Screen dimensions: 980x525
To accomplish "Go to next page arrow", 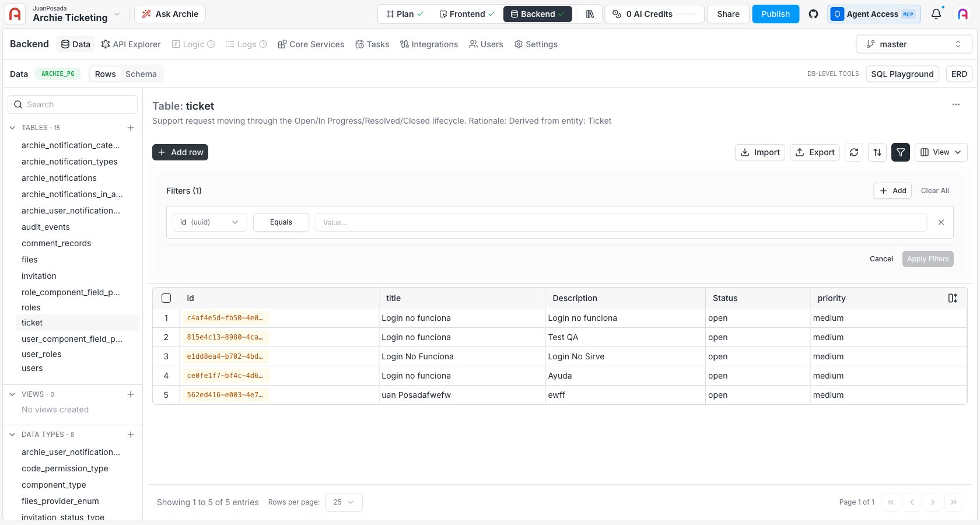I will 933,502.
